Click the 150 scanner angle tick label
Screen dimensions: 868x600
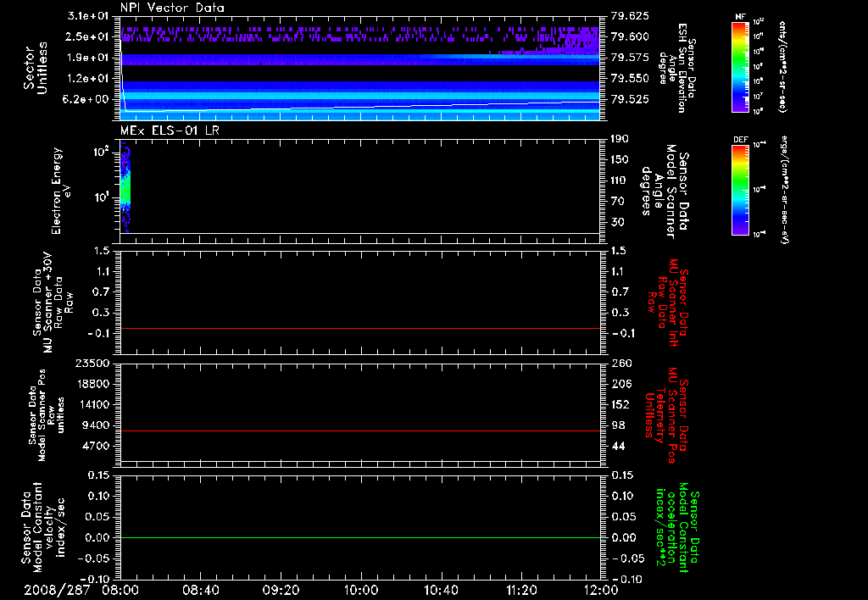pos(620,159)
